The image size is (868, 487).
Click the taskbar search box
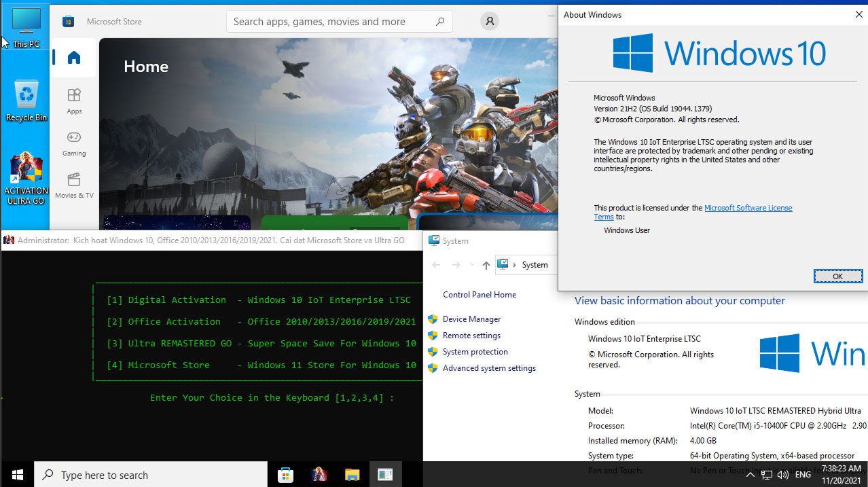click(x=151, y=474)
